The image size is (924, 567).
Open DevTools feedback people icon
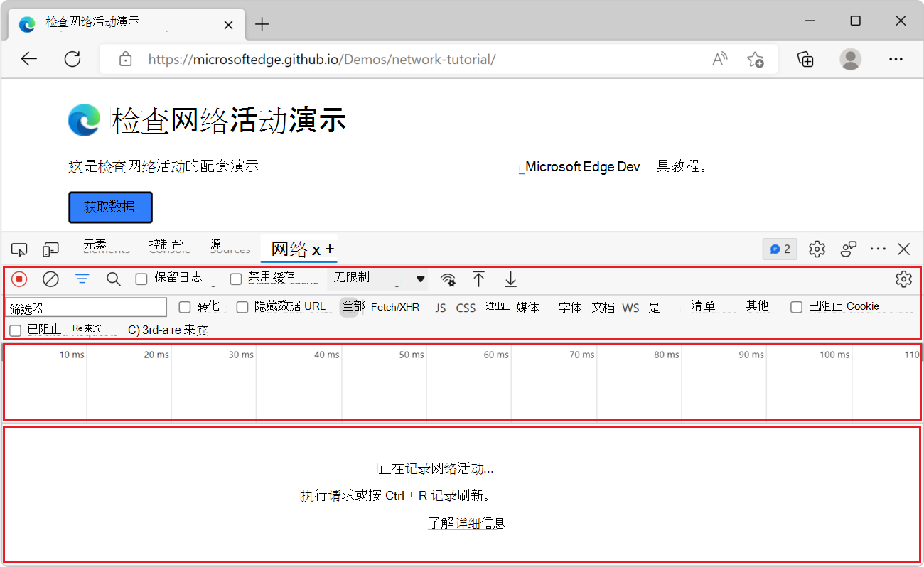click(849, 249)
